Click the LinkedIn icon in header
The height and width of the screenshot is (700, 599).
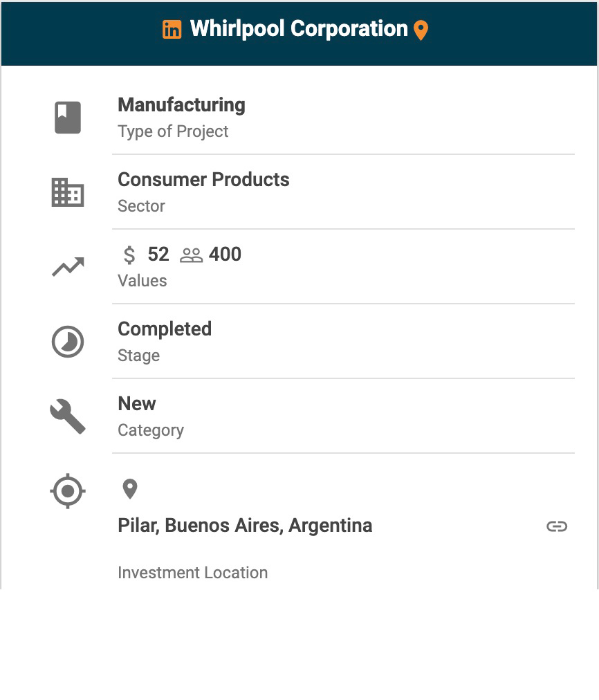tap(172, 30)
